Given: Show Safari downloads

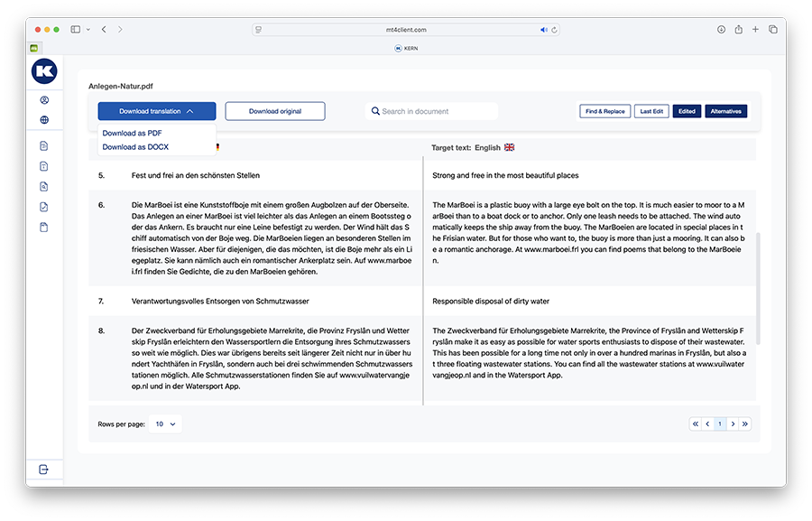Looking at the screenshot, I should [x=721, y=30].
